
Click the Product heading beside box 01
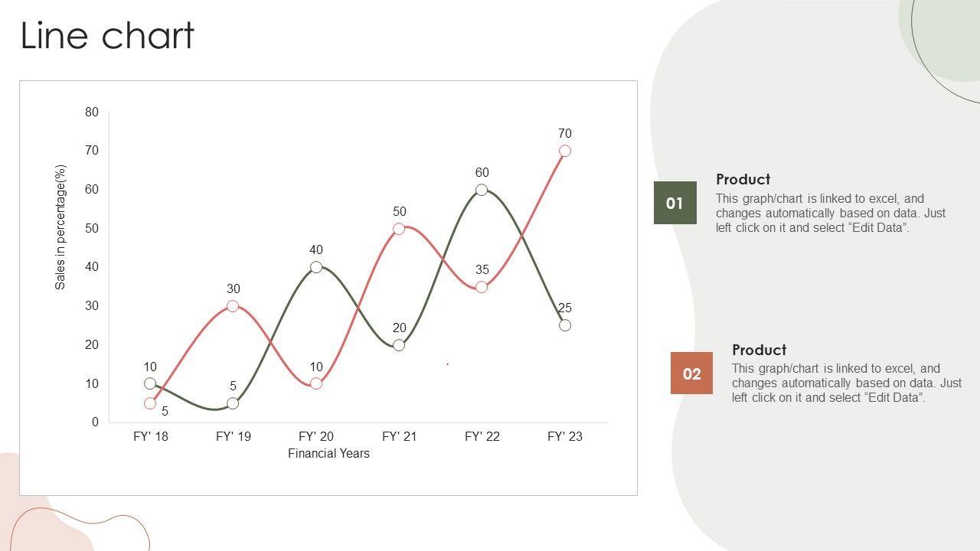[x=743, y=179]
